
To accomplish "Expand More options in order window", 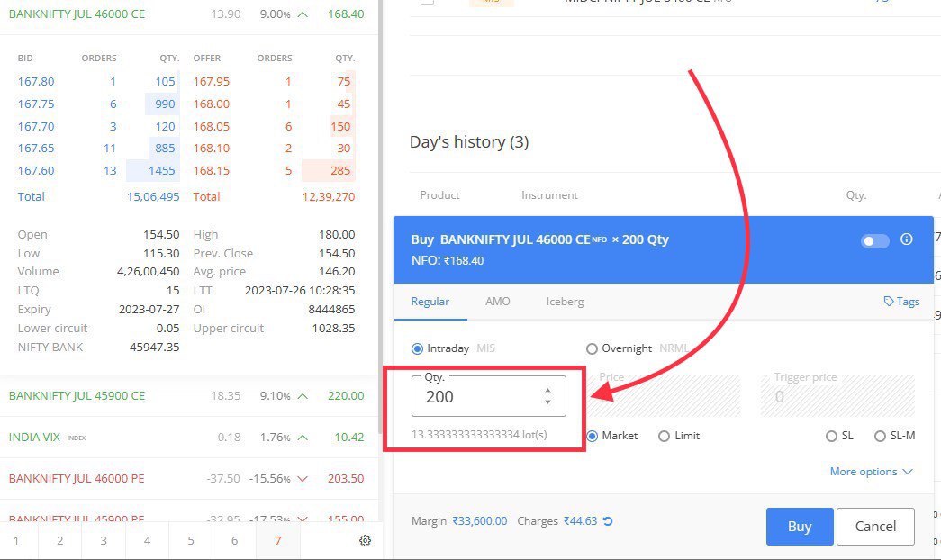I will [x=871, y=472].
